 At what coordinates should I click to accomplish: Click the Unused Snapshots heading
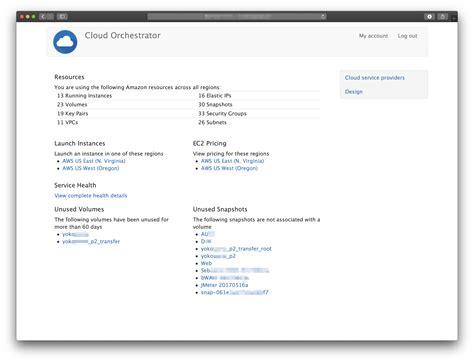point(220,209)
